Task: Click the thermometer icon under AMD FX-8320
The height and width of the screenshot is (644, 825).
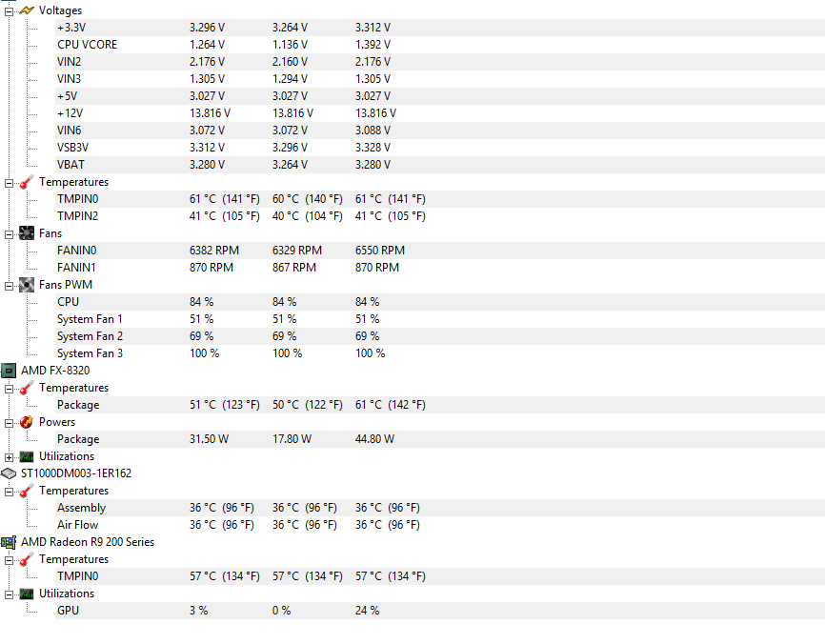Action: (25, 387)
